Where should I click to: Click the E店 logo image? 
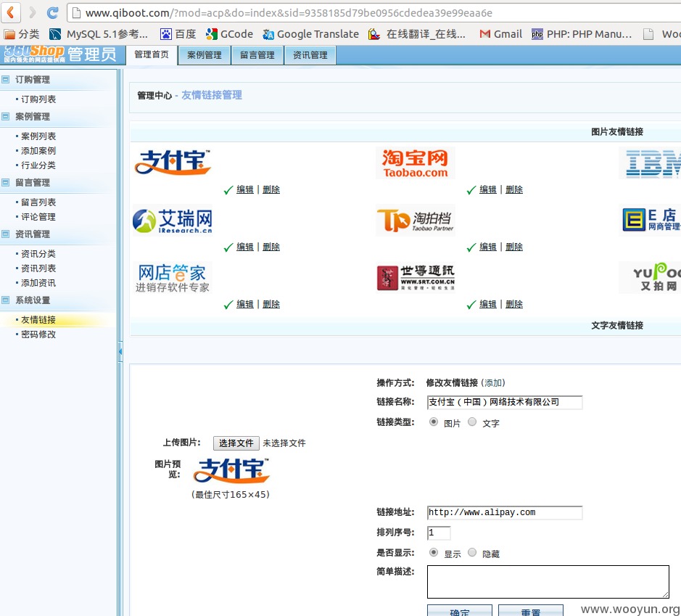tap(650, 221)
